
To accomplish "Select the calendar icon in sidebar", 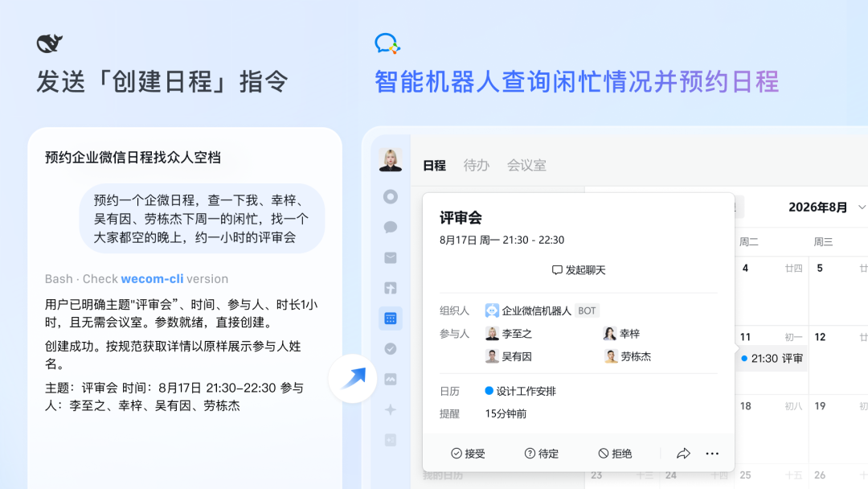I will pyautogui.click(x=391, y=318).
